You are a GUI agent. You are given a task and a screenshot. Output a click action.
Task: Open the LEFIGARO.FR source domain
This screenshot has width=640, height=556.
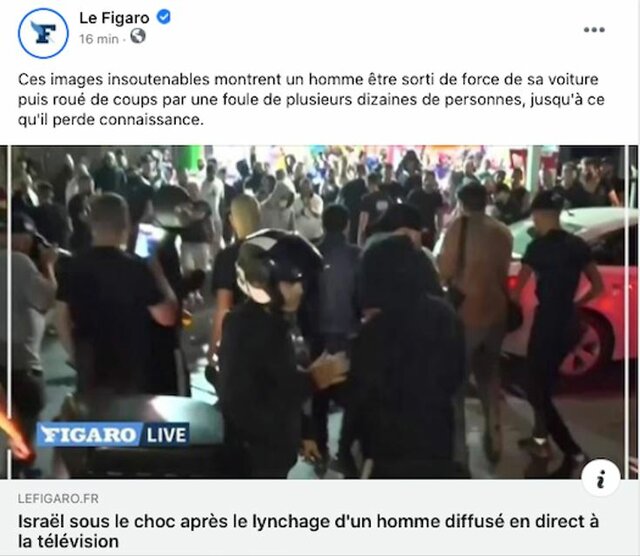click(58, 498)
